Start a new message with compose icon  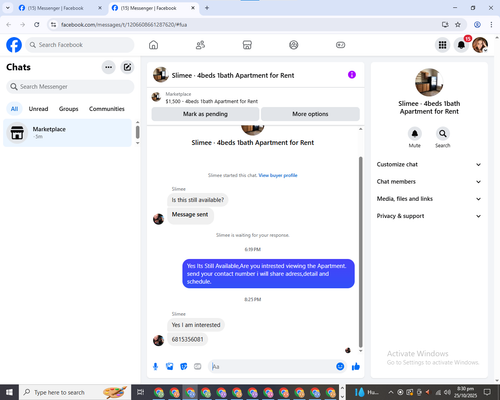point(127,67)
